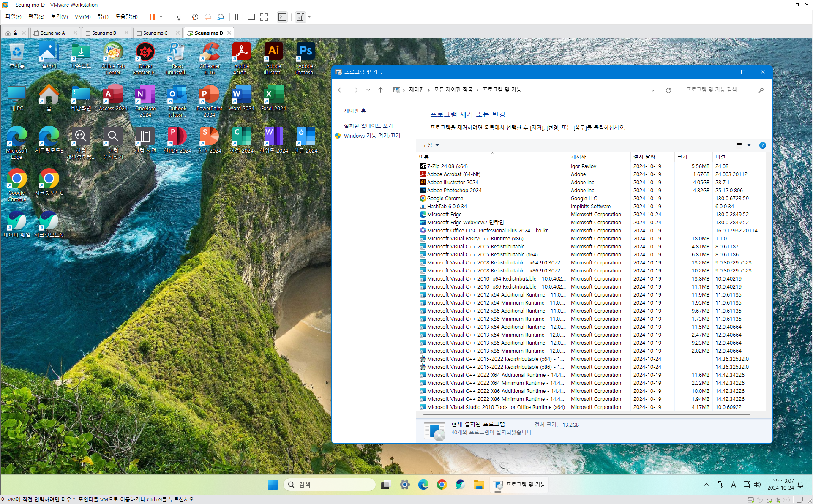The image size is (813, 504).
Task: Open help icon in Programs and Features
Action: coord(763,145)
